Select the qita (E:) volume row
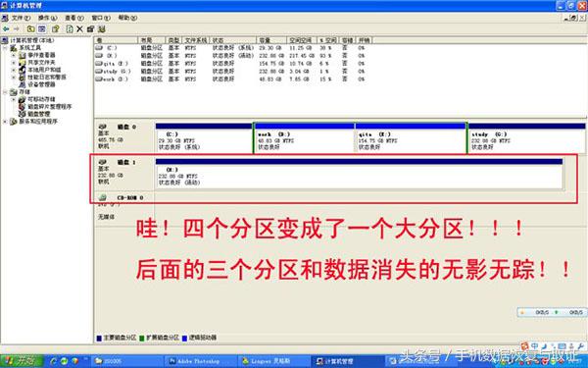This screenshot has height=368, width=588. point(230,64)
